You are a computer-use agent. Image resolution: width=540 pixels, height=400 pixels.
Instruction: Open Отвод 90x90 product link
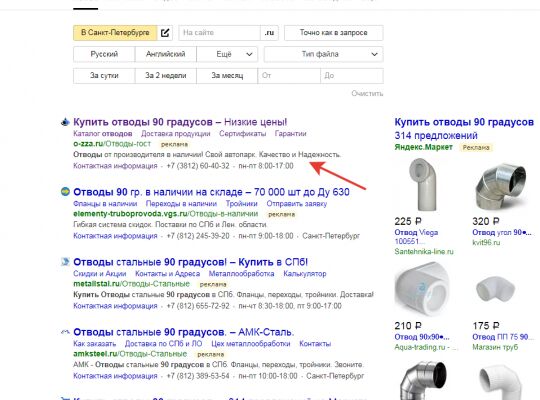[x=422, y=337]
